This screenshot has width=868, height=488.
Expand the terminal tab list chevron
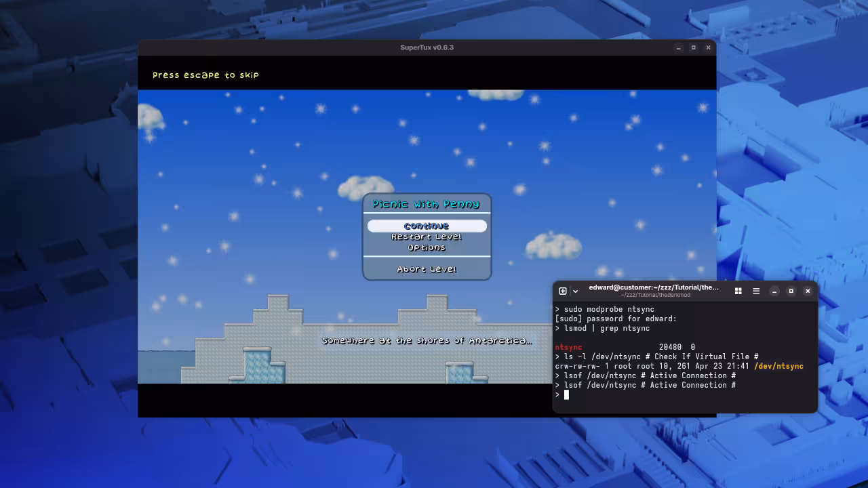575,291
